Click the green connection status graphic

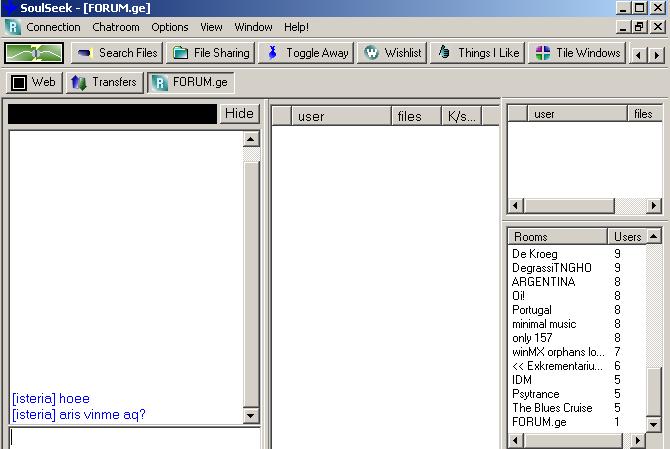(34, 53)
